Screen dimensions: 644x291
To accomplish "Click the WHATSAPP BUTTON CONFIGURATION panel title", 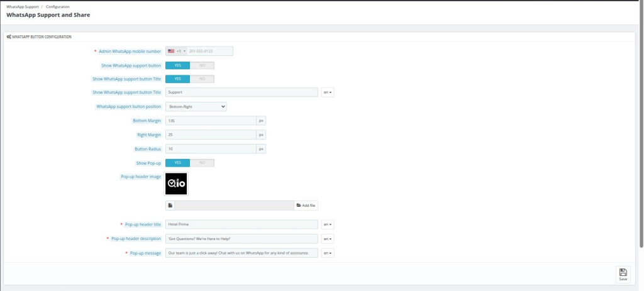I will [x=42, y=37].
